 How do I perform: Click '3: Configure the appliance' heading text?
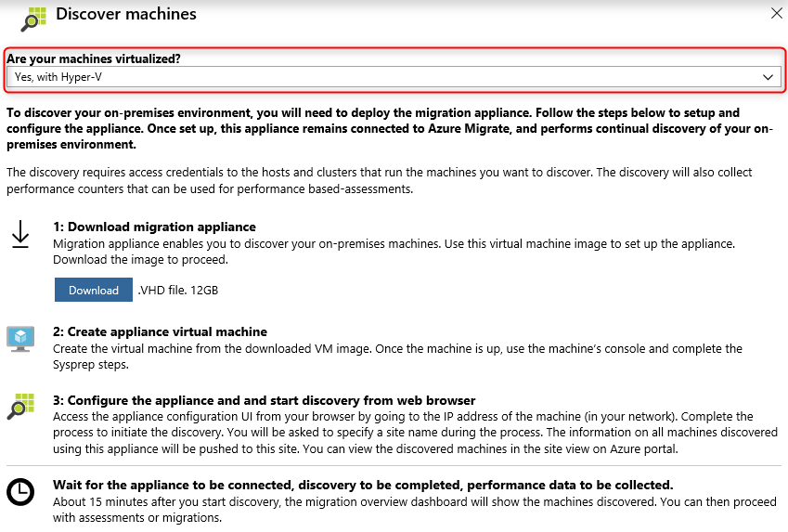(264, 400)
